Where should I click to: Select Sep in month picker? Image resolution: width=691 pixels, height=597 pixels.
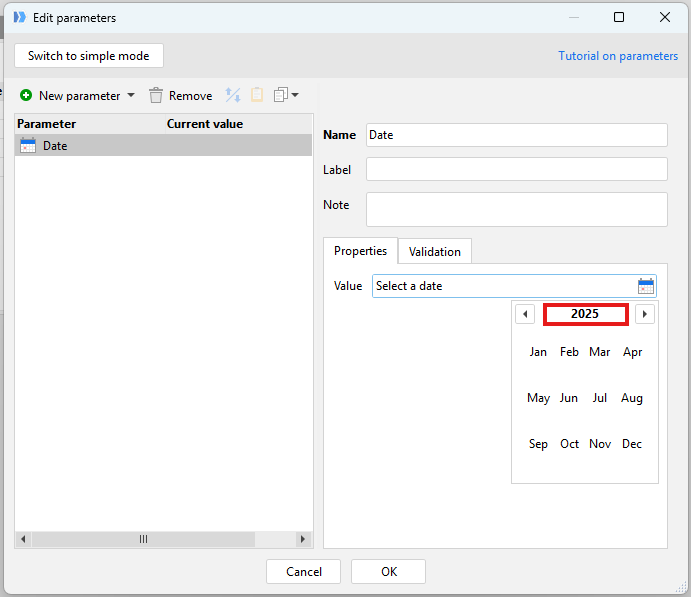[538, 444]
